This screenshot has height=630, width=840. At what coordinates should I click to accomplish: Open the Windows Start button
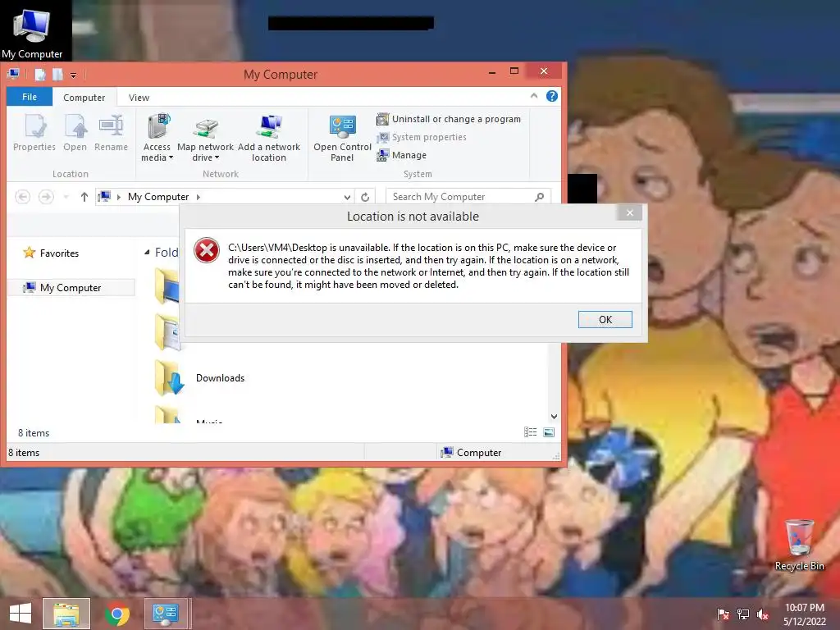coord(21,614)
